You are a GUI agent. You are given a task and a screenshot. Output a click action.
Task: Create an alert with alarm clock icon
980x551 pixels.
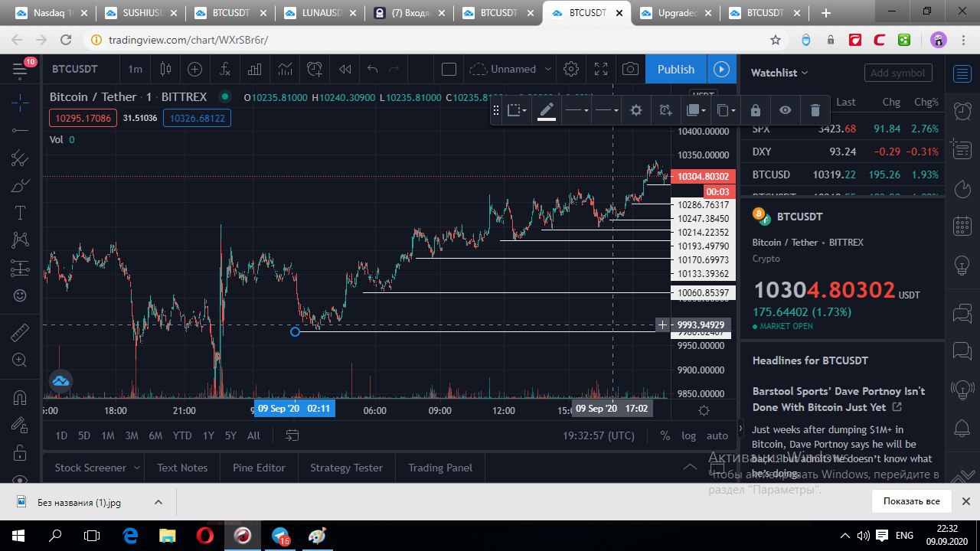coord(315,70)
